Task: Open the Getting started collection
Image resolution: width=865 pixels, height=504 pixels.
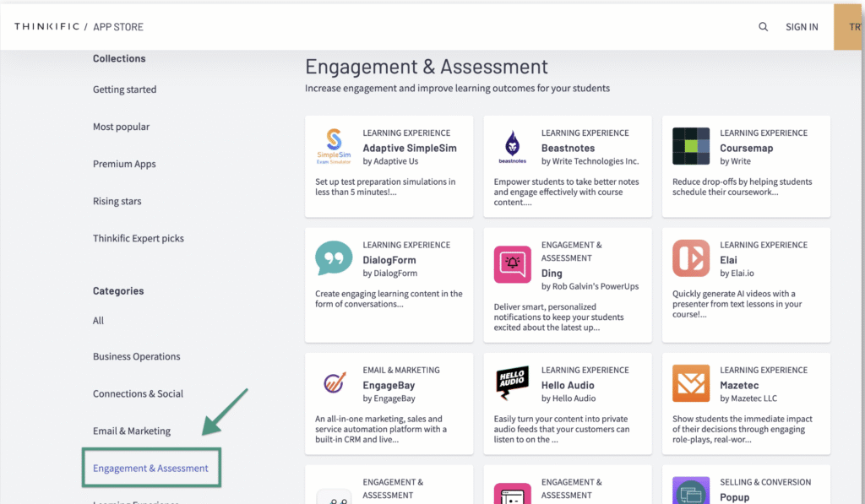Action: [125, 89]
